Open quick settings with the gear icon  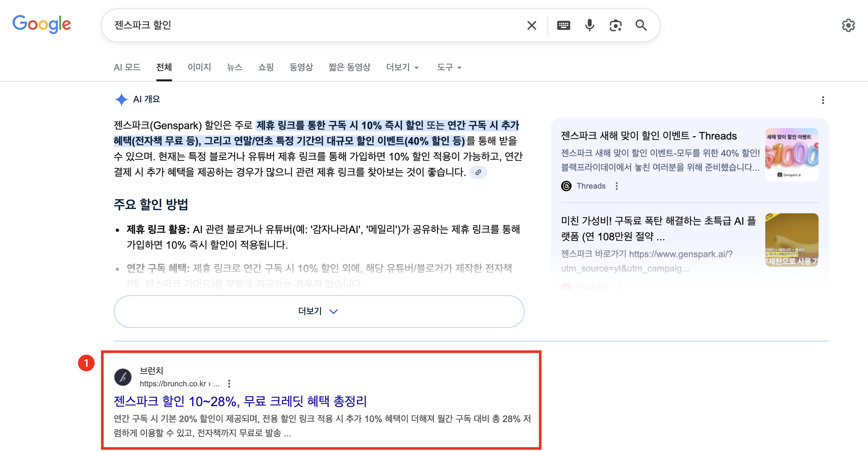click(849, 25)
